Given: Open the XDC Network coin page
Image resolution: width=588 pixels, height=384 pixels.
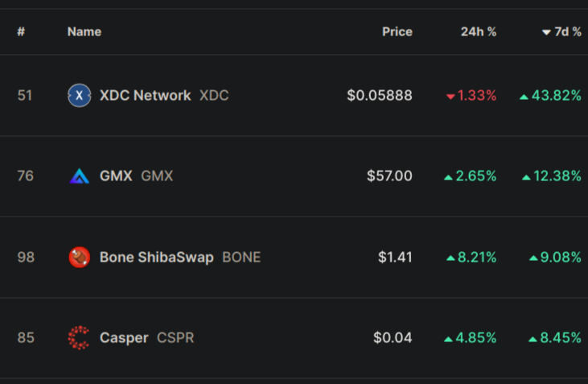Looking at the screenshot, I should pos(146,95).
